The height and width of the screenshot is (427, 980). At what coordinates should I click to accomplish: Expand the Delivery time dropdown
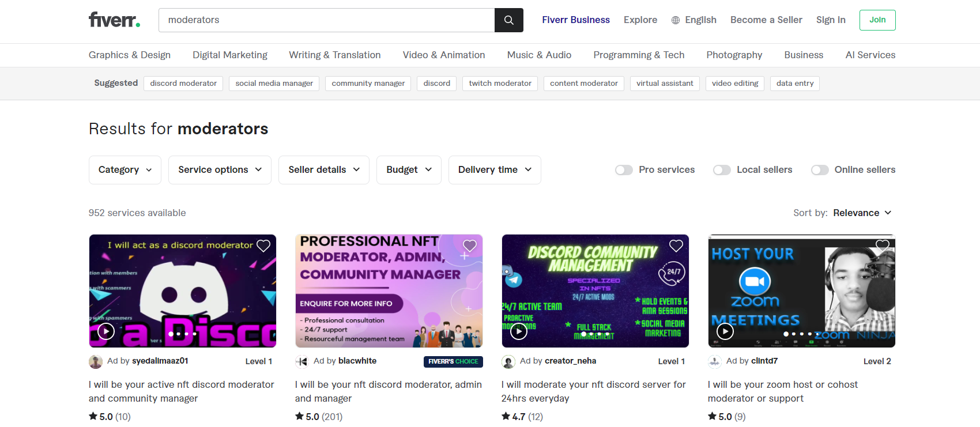tap(495, 170)
